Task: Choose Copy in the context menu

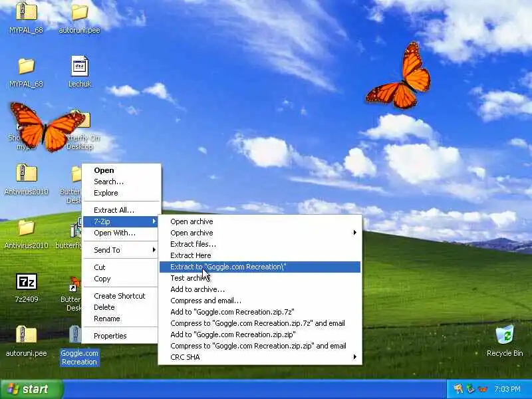Action: coord(121,279)
